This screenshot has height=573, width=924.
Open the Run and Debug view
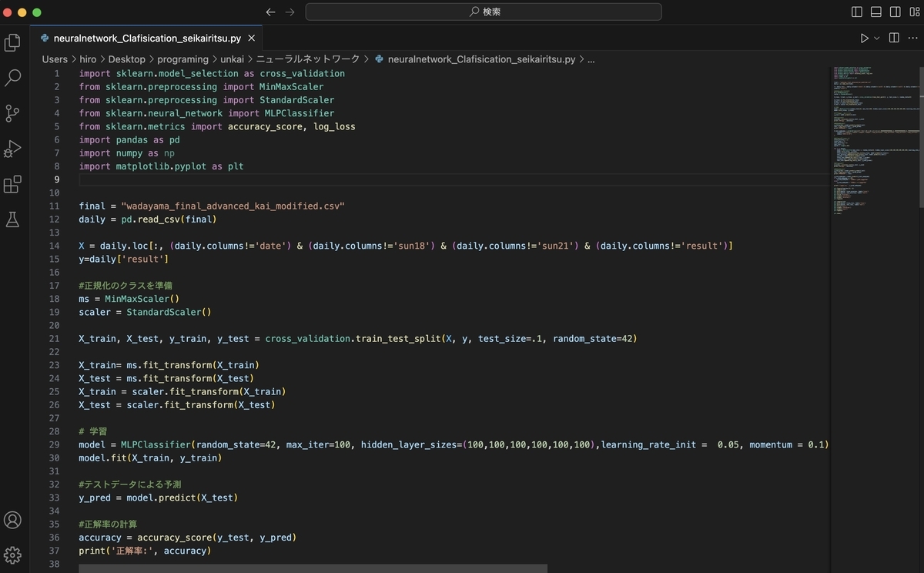12,149
